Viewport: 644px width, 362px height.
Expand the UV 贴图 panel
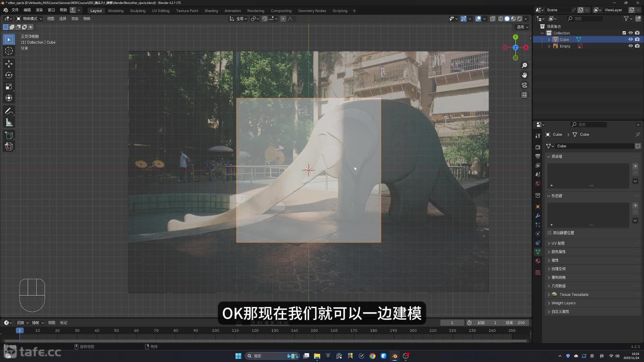click(558, 243)
